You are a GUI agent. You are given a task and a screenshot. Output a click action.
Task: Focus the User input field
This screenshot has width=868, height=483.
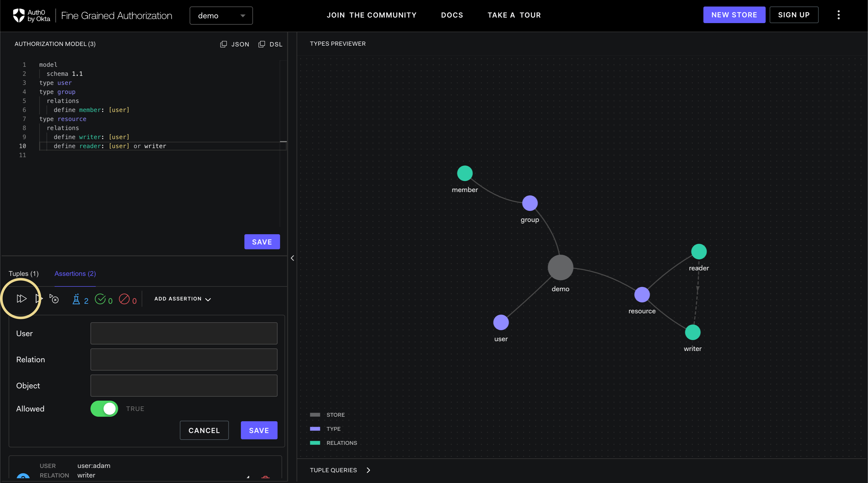click(x=184, y=333)
